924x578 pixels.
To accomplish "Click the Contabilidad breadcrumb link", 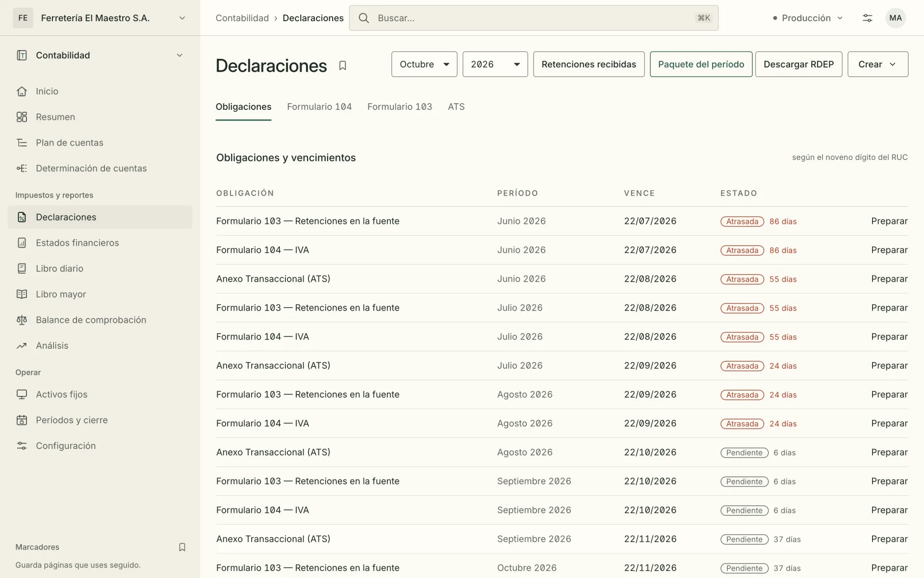I will 242,18.
